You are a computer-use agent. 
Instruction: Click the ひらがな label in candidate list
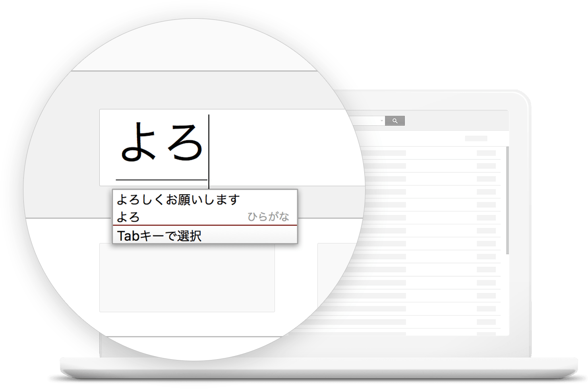pos(268,217)
